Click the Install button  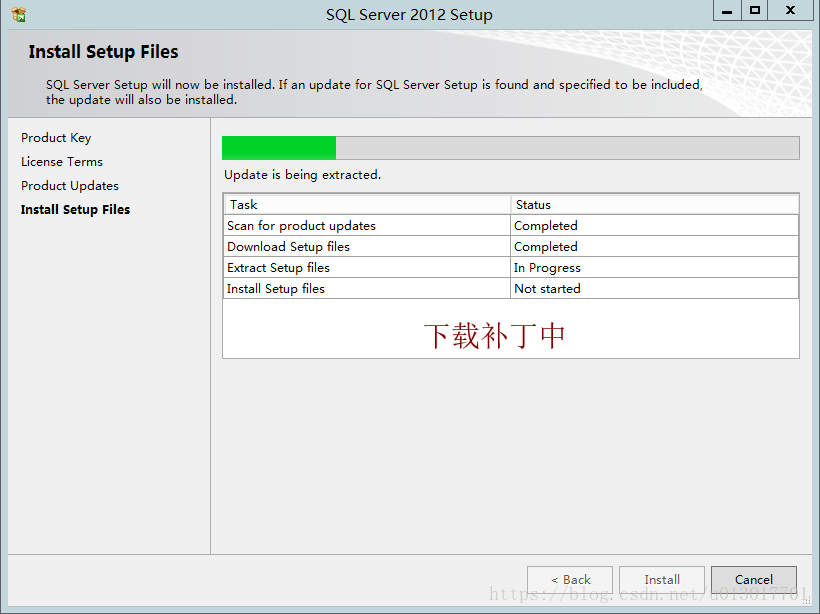662,579
